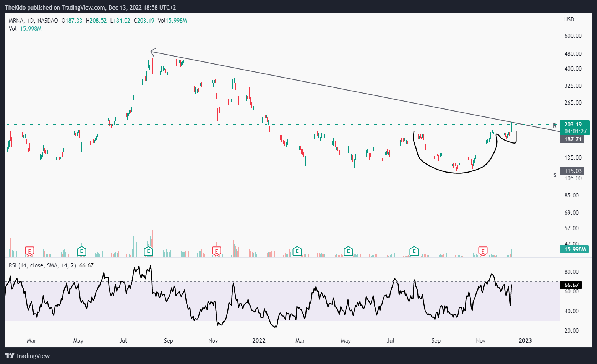Select the green 203.19 current price tag
The image size is (597, 364).
(574, 124)
